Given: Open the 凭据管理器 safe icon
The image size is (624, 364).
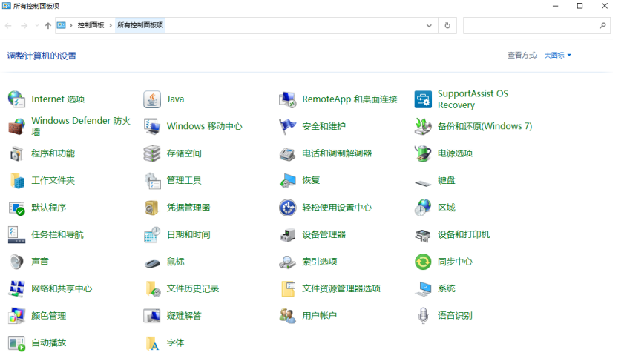Looking at the screenshot, I should tap(152, 208).
